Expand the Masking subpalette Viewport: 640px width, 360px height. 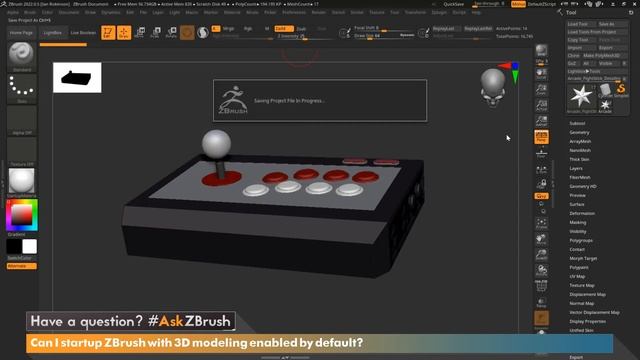[578, 222]
